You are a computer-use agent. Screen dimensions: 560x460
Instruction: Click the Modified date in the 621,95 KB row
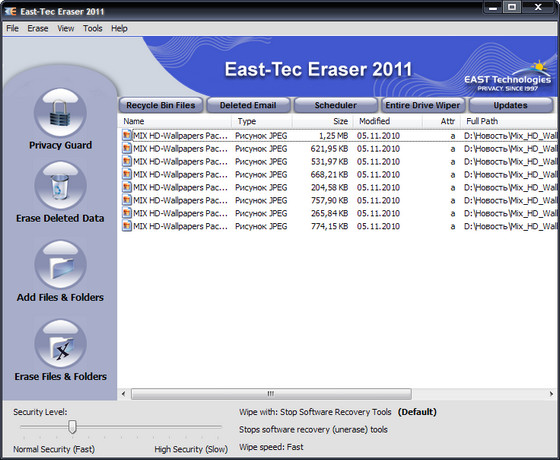coord(378,149)
